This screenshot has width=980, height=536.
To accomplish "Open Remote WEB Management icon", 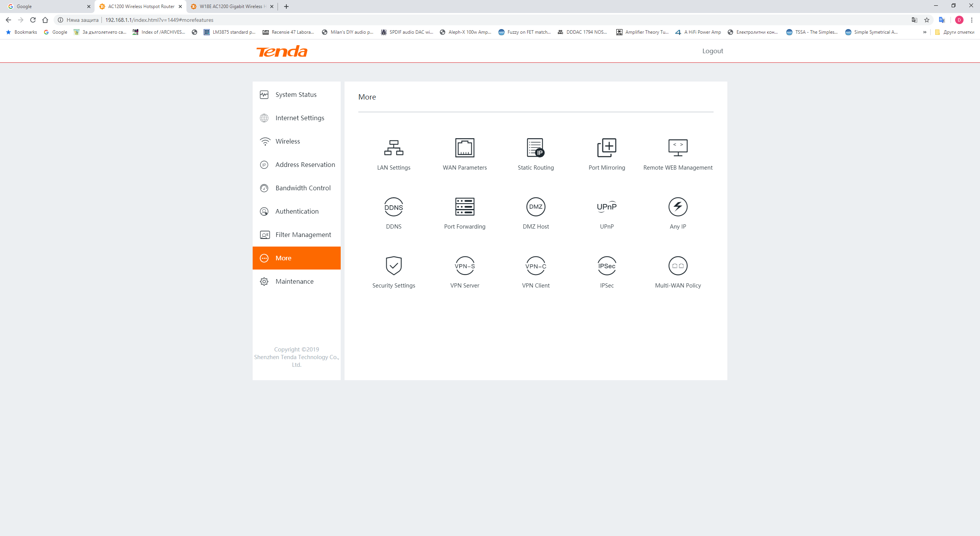I will [678, 148].
